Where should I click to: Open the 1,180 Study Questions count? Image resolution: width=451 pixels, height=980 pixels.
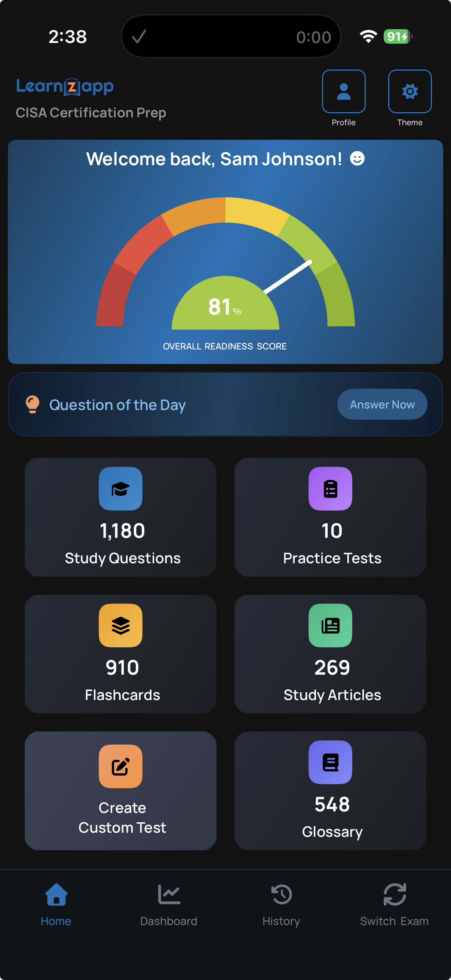122,531
